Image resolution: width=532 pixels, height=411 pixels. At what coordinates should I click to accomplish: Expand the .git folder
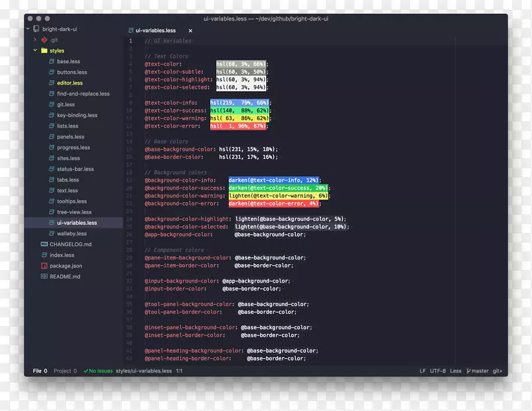click(35, 40)
